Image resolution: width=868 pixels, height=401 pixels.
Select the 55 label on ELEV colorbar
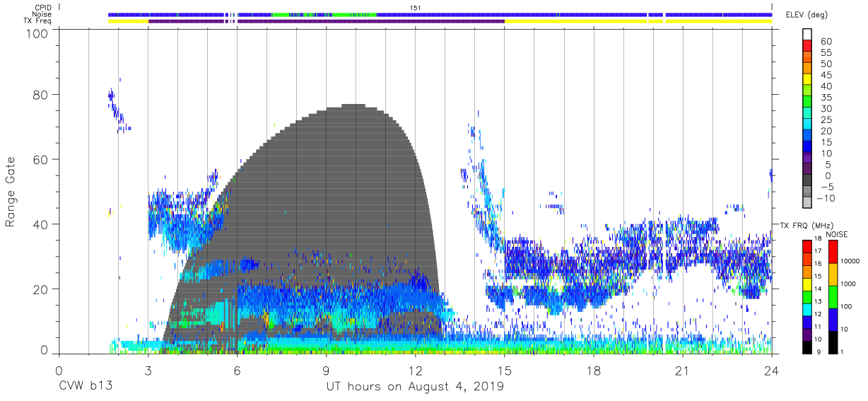point(826,53)
